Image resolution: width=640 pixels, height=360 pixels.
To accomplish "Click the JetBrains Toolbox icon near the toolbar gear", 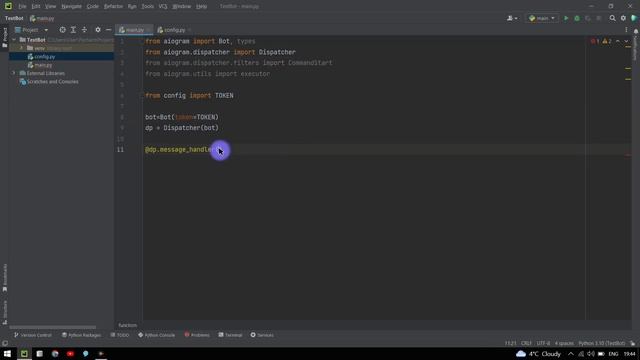I will coord(634,18).
